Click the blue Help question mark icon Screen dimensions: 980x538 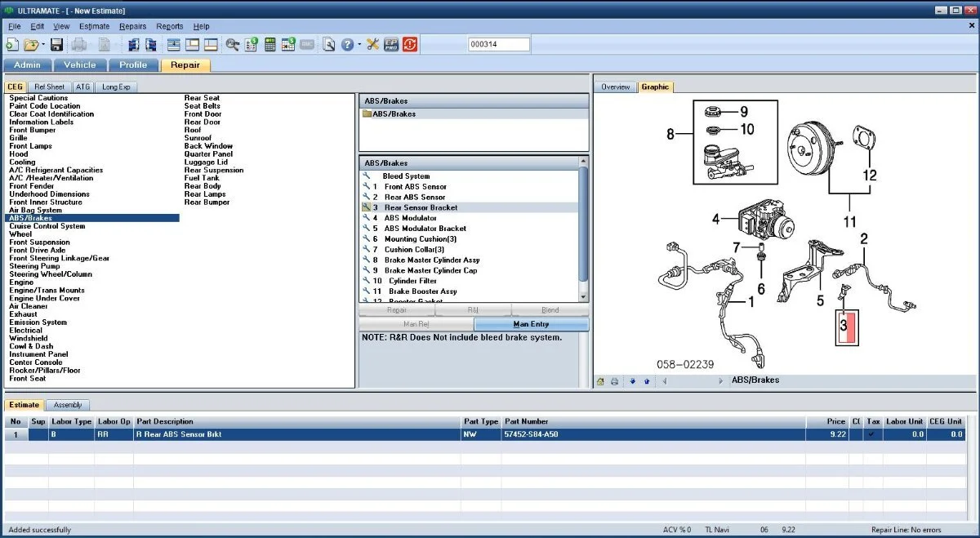(347, 45)
